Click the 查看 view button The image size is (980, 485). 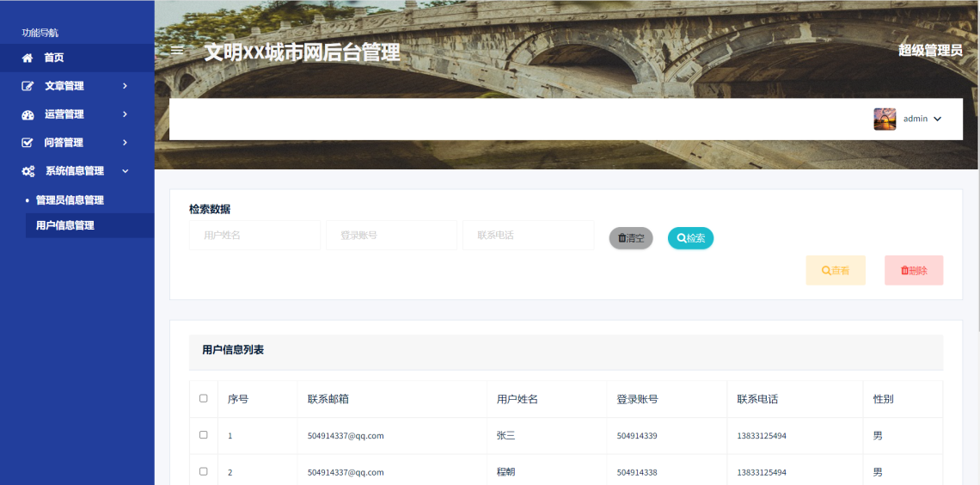[836, 271]
